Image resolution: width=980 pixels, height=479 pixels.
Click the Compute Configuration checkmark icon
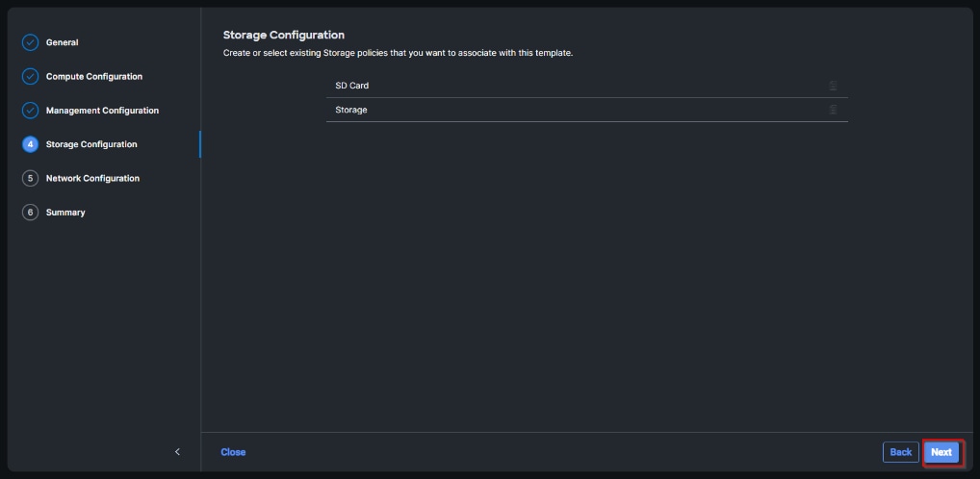[30, 77]
